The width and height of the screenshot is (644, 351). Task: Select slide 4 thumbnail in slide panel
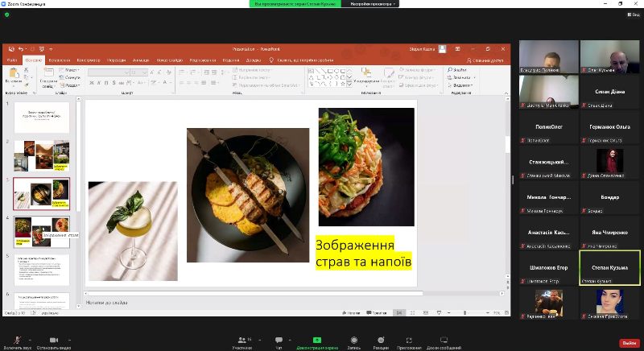tap(42, 232)
